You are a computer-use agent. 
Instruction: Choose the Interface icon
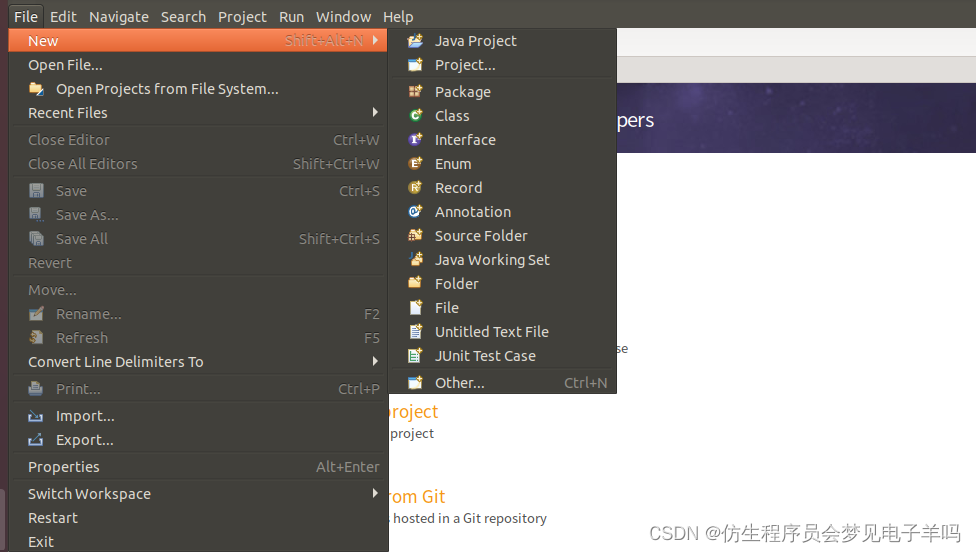coord(415,140)
